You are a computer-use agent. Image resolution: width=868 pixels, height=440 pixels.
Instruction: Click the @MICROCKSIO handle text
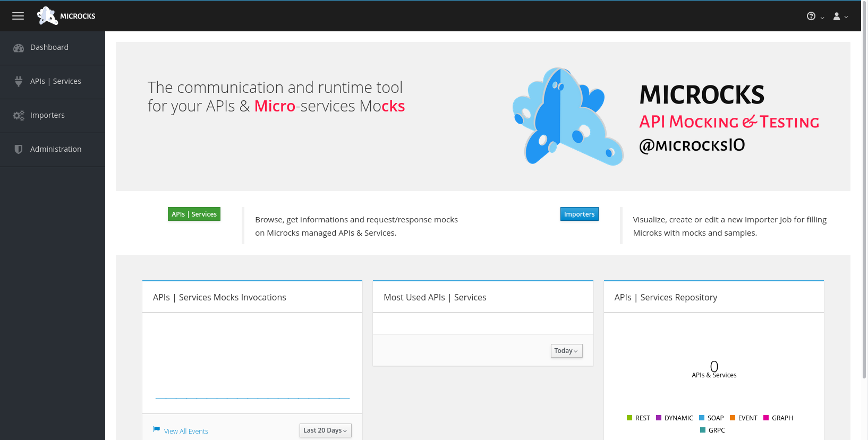point(692,145)
